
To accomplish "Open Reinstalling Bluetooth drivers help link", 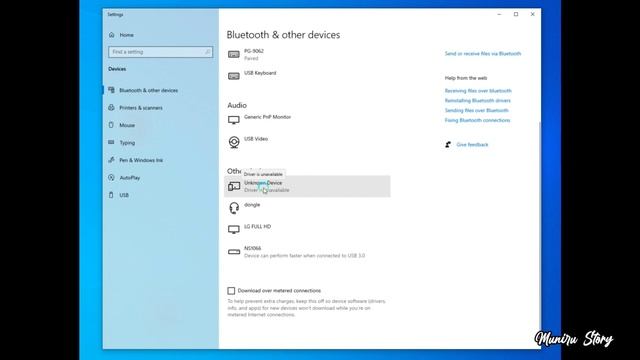I will (x=478, y=100).
